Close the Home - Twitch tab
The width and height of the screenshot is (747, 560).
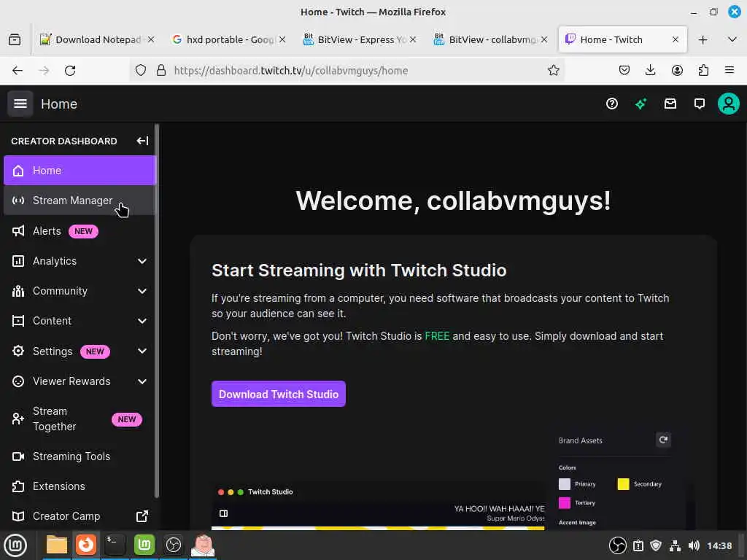(x=675, y=39)
